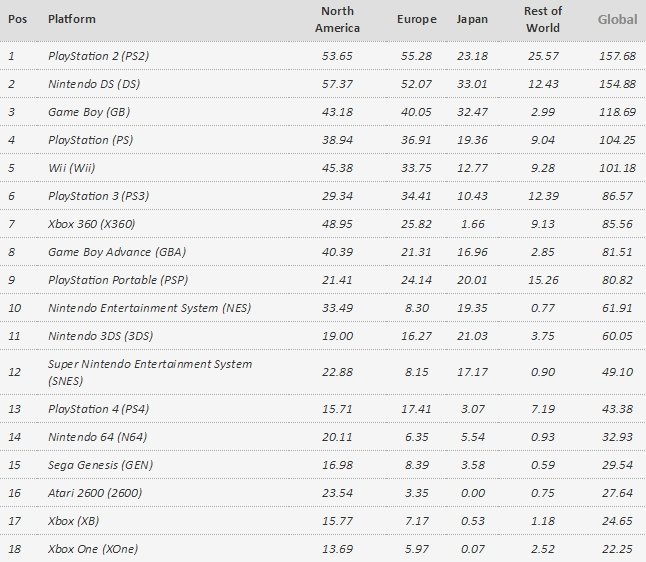This screenshot has height=562, width=646.
Task: Click the Game Boy (GB) entry
Action: 89,112
